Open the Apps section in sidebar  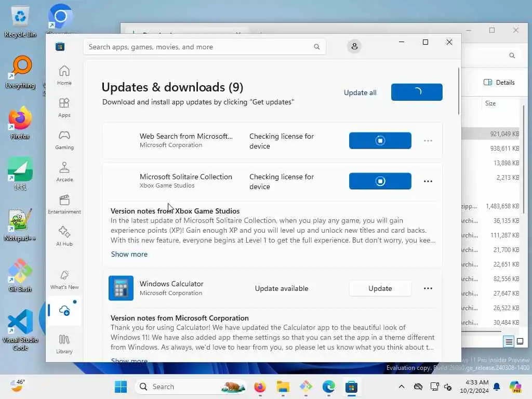tap(64, 108)
